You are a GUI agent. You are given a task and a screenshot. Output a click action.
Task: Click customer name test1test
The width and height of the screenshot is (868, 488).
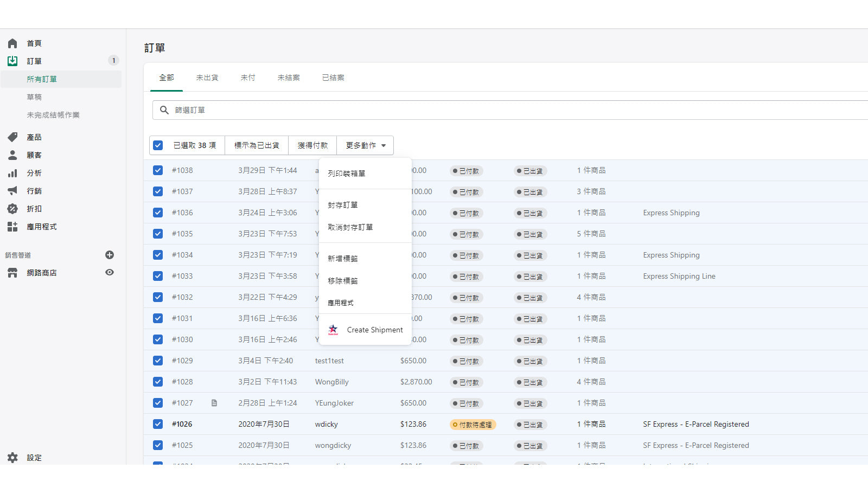tap(329, 361)
